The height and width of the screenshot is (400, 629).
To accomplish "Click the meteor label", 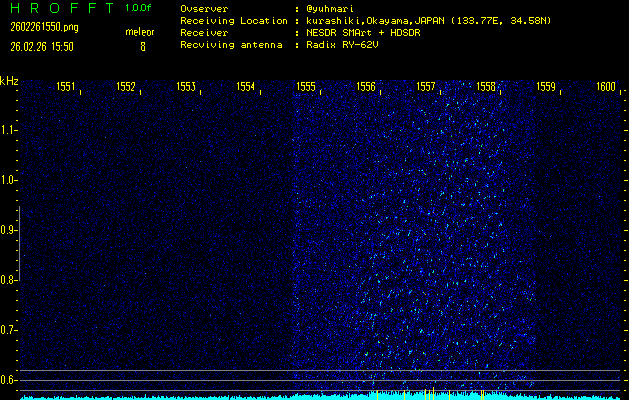I will point(140,32).
